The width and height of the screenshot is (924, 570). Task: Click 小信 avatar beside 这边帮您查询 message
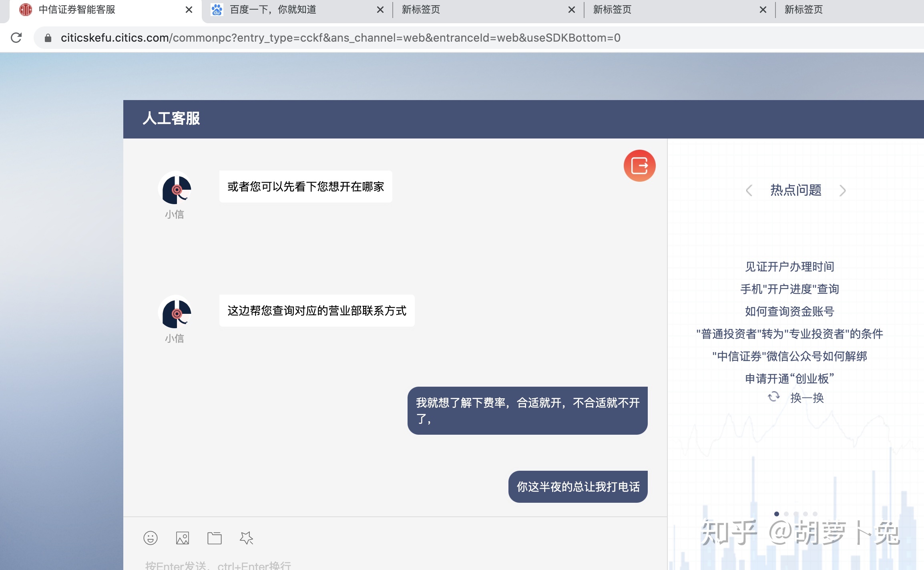(175, 312)
